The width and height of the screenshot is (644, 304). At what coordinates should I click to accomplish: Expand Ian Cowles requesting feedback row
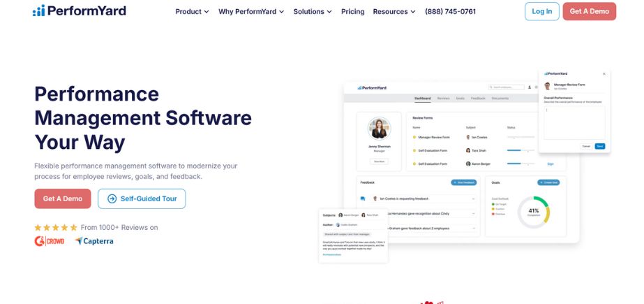coord(473,198)
